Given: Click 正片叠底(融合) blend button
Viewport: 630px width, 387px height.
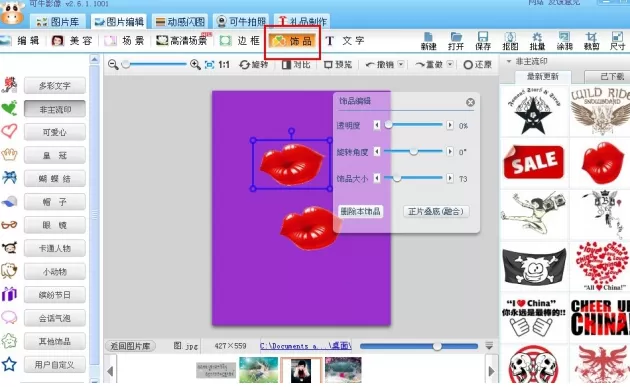Looking at the screenshot, I should [436, 211].
